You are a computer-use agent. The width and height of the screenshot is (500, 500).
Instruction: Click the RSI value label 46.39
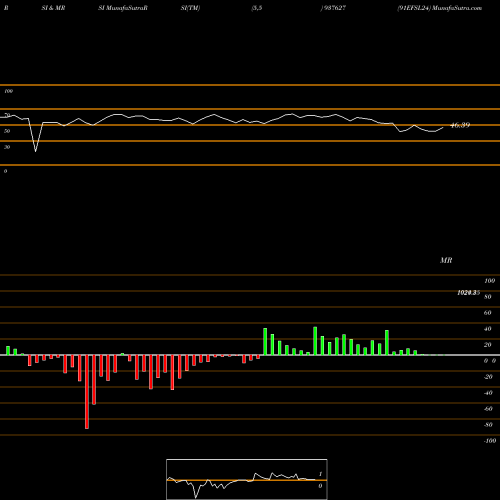[x=460, y=125]
